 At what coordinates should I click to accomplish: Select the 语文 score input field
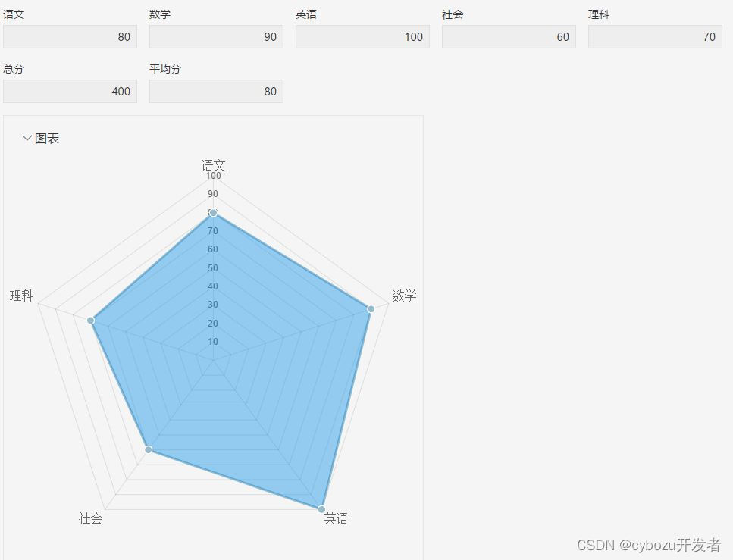coord(70,36)
